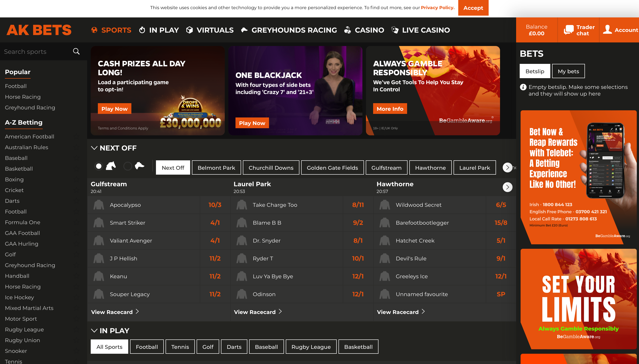Select the greyhound racing radio button
This screenshot has height=364, width=639.
(x=128, y=166)
